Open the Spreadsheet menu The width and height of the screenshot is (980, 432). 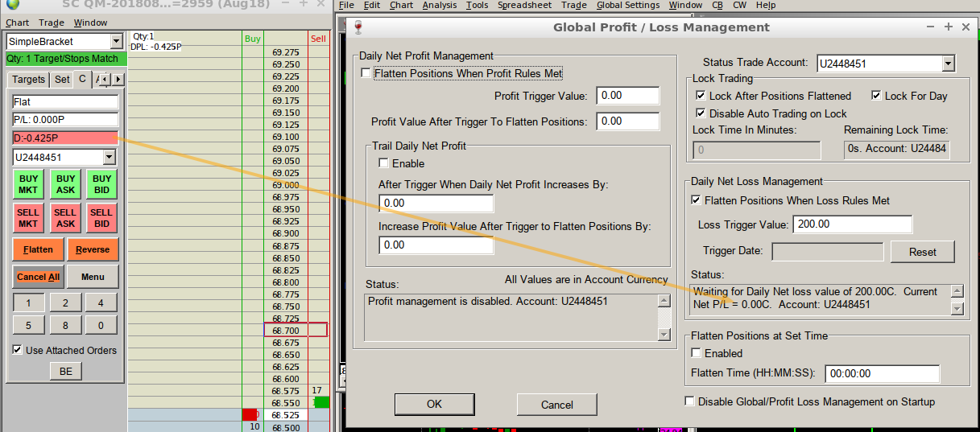[x=524, y=5]
